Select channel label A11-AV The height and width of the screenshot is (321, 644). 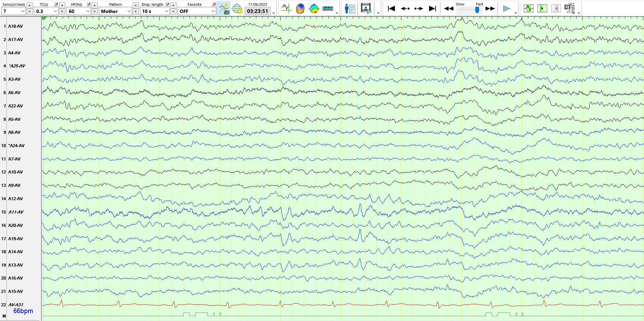pyautogui.click(x=16, y=212)
